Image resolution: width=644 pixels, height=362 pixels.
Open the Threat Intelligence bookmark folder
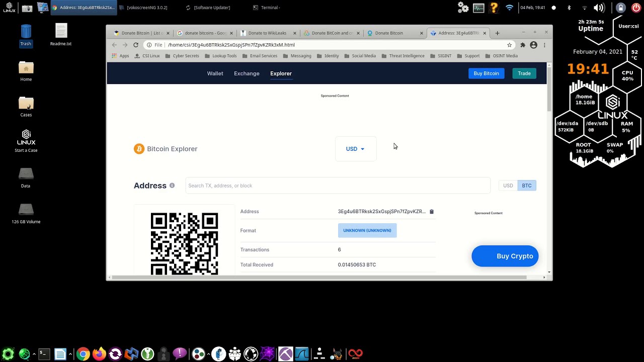[403, 56]
